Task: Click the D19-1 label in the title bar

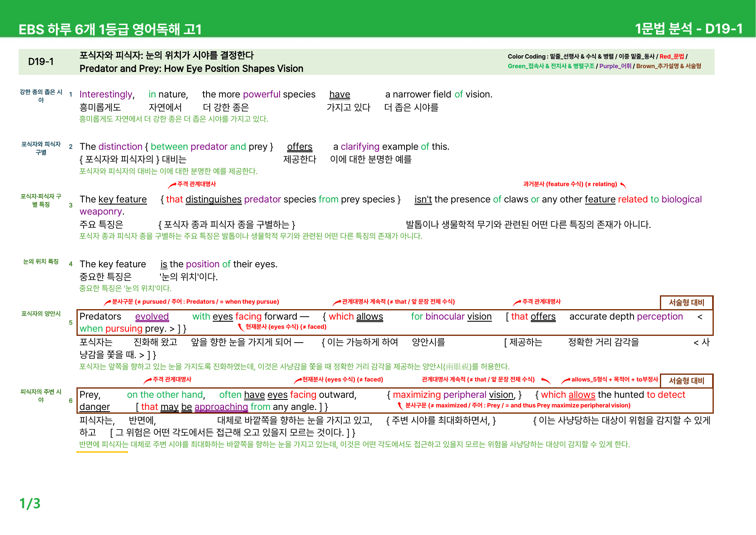Action: pos(41,62)
